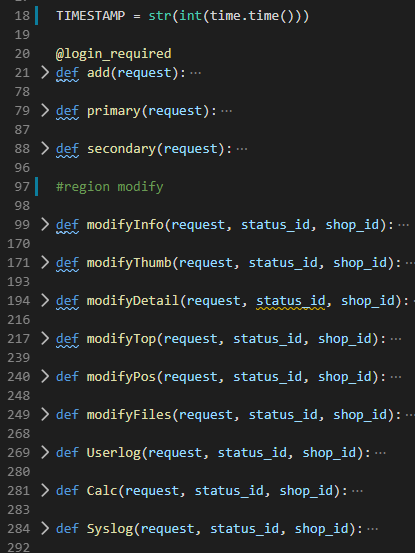
Task: Click the folded ellipsis after Calc line
Action: [358, 491]
